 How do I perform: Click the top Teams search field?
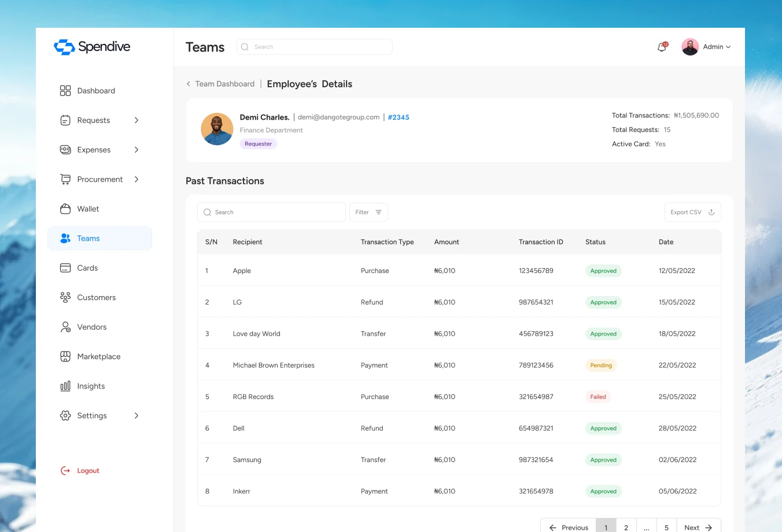[315, 47]
